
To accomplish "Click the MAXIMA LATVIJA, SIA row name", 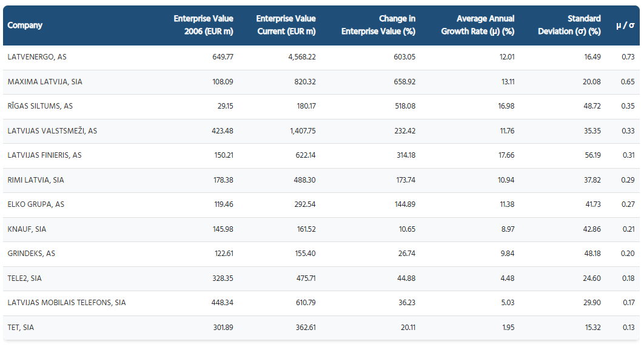I will pos(45,82).
